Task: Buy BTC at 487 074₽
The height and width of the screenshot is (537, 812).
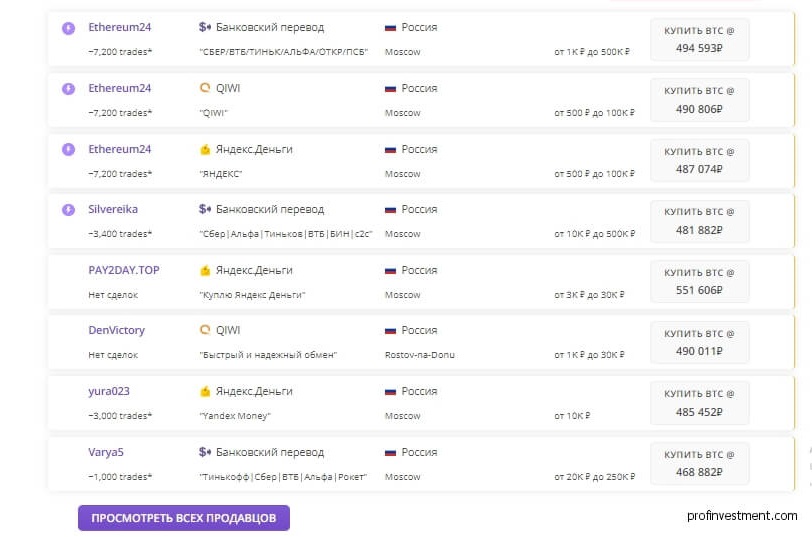Action: coord(699,161)
